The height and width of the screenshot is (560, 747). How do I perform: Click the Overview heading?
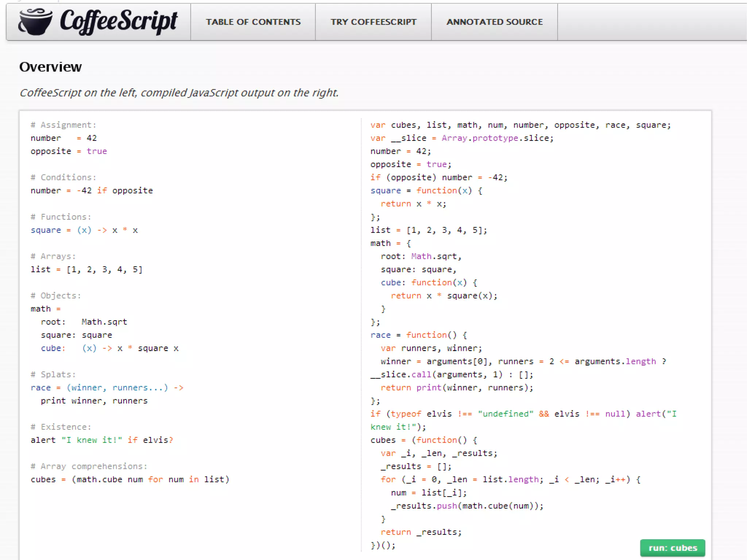coord(50,67)
